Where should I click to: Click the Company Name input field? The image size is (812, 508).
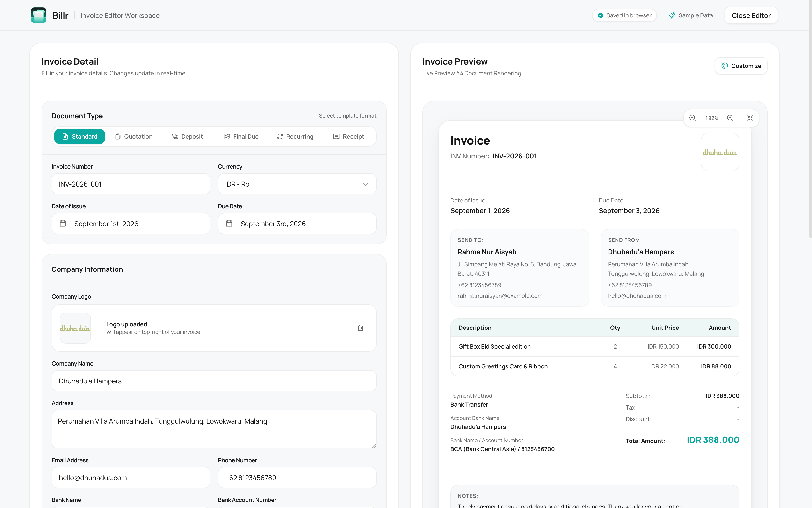coord(214,381)
